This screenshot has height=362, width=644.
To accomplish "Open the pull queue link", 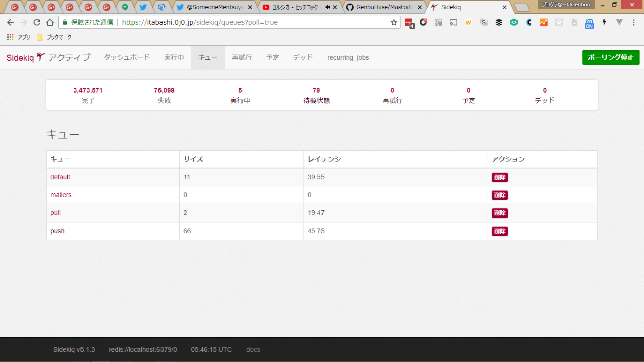I will point(55,213).
